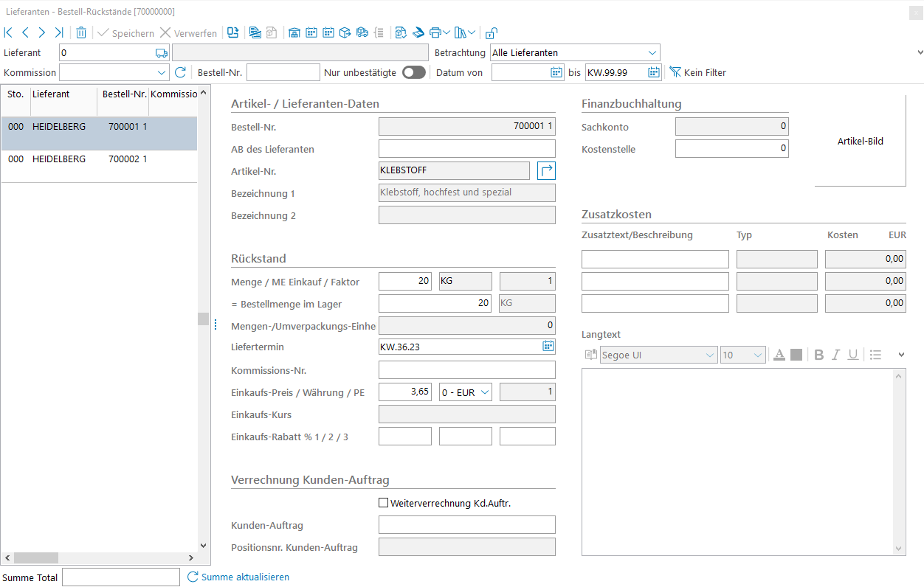Open article link next to KLEBSTOFF
Screen dimensions: 924x587
pyautogui.click(x=546, y=171)
